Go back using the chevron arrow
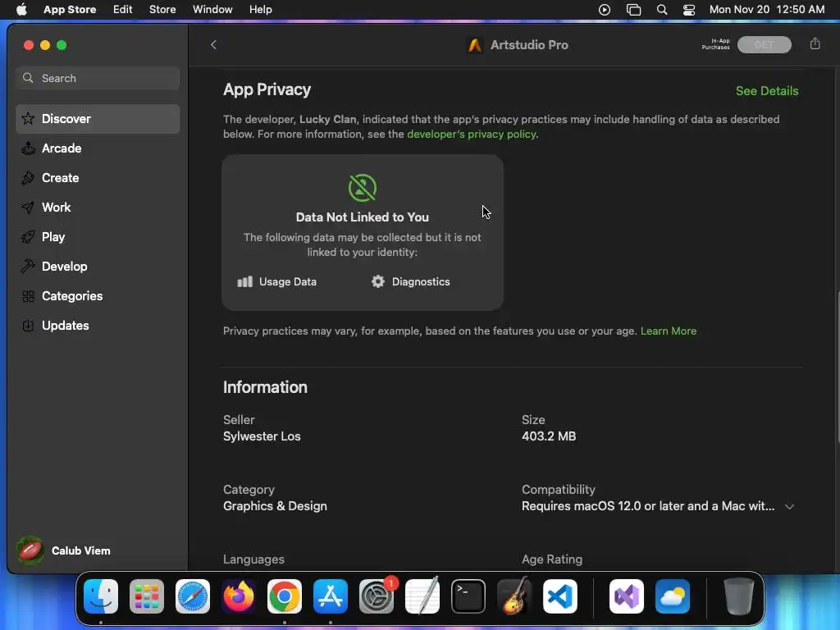This screenshot has height=630, width=840. click(213, 45)
